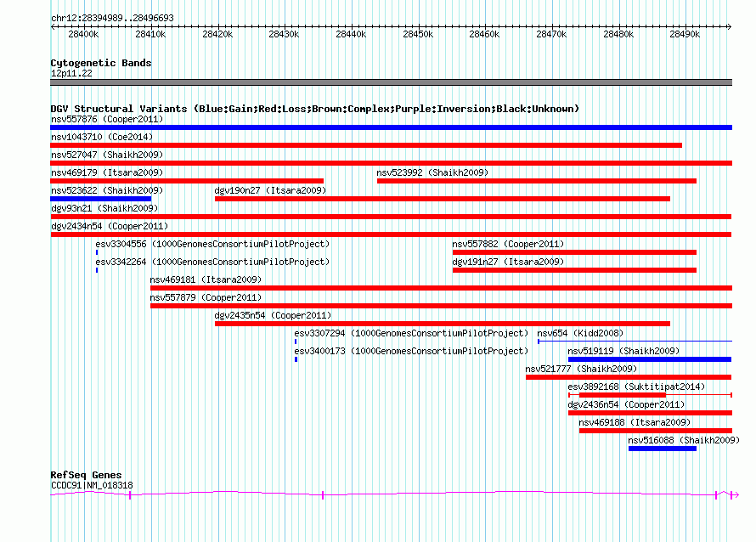Click esv3304556 1000Genomes variant label
756x542 pixels.
[x=212, y=244]
